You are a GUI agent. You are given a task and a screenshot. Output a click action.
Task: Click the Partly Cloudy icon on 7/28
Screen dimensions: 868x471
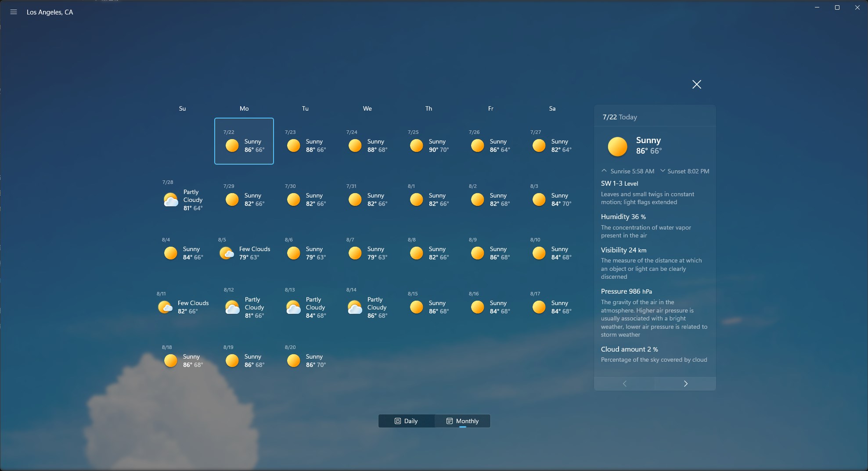point(170,199)
